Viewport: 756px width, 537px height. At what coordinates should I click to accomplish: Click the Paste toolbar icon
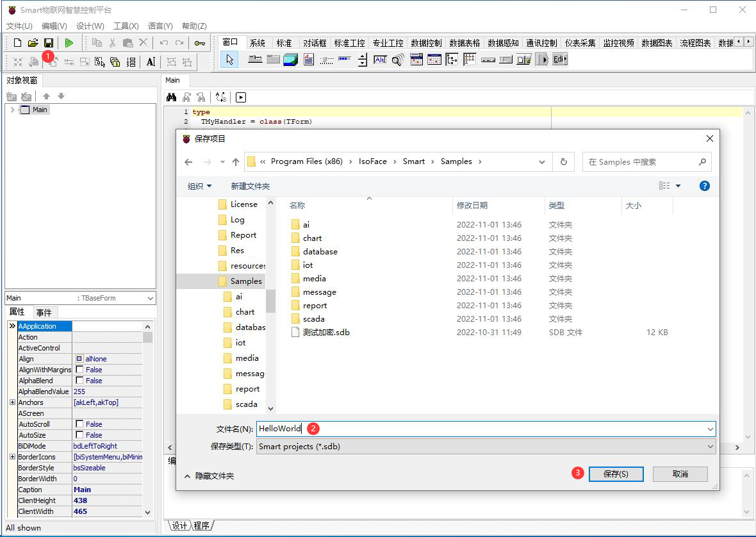tap(127, 43)
